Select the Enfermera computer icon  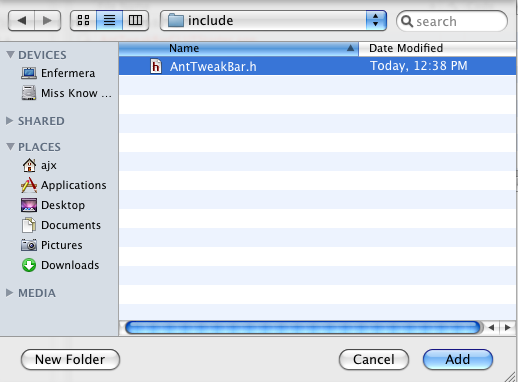[29, 73]
